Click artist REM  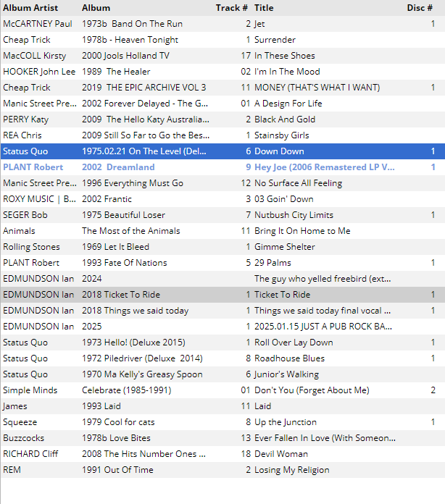(x=12, y=470)
